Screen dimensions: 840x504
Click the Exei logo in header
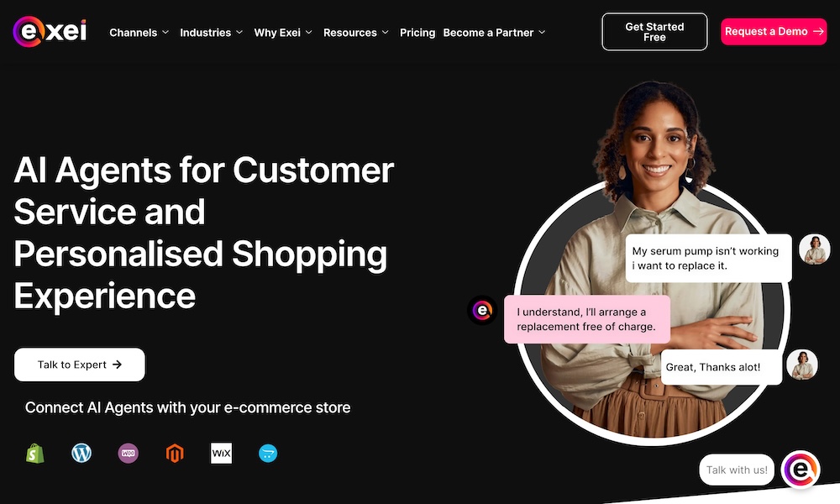click(x=51, y=32)
